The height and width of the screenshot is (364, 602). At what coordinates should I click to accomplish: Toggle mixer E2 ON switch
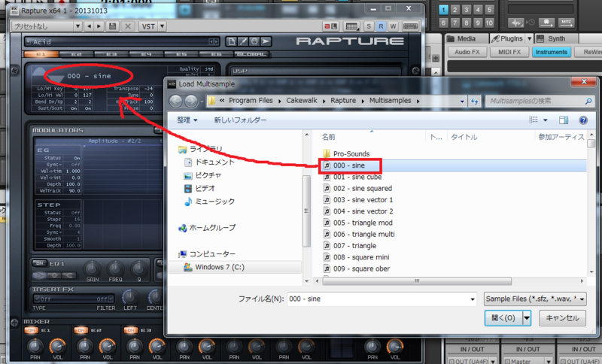click(x=81, y=330)
